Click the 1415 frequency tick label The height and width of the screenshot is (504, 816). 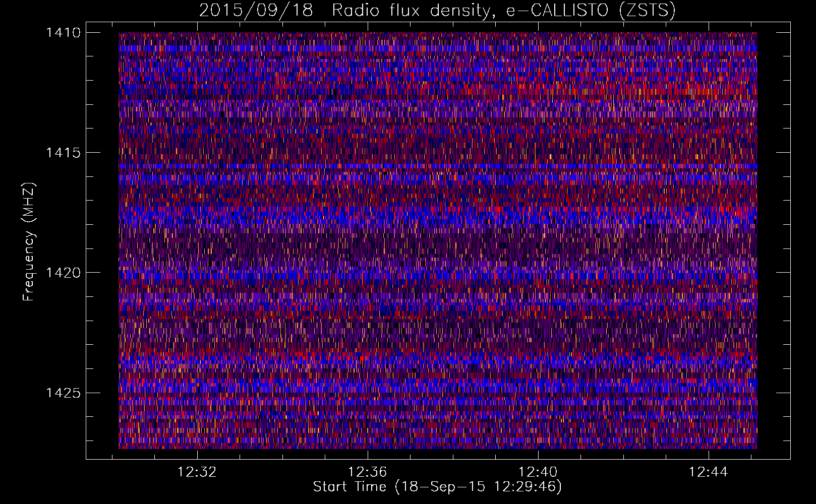click(63, 153)
